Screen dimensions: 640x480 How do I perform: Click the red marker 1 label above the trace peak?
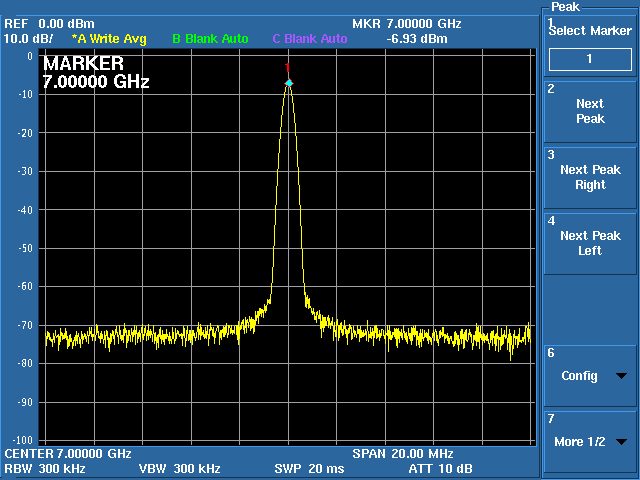tap(288, 68)
